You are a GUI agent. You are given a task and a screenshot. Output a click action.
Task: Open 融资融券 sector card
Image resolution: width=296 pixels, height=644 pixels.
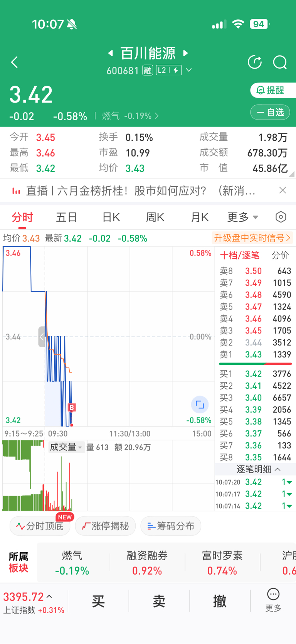coord(147,563)
